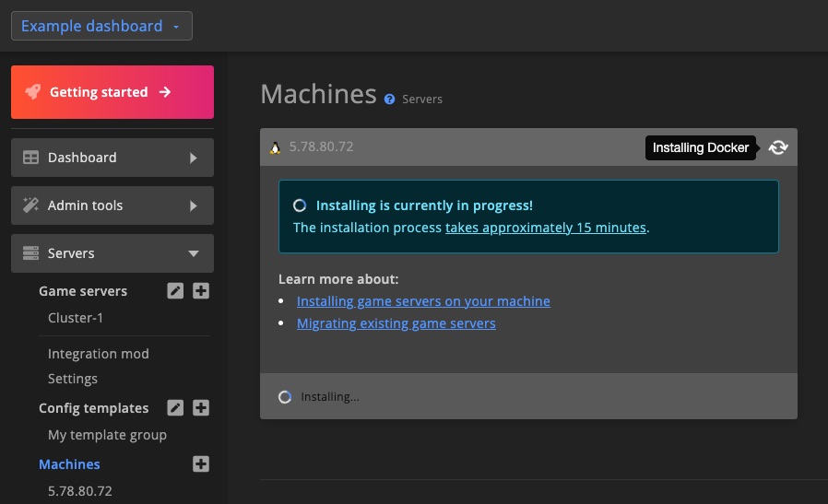The image size is (828, 504).
Task: Click the 5.78.80.72 machine card title
Action: (x=321, y=147)
